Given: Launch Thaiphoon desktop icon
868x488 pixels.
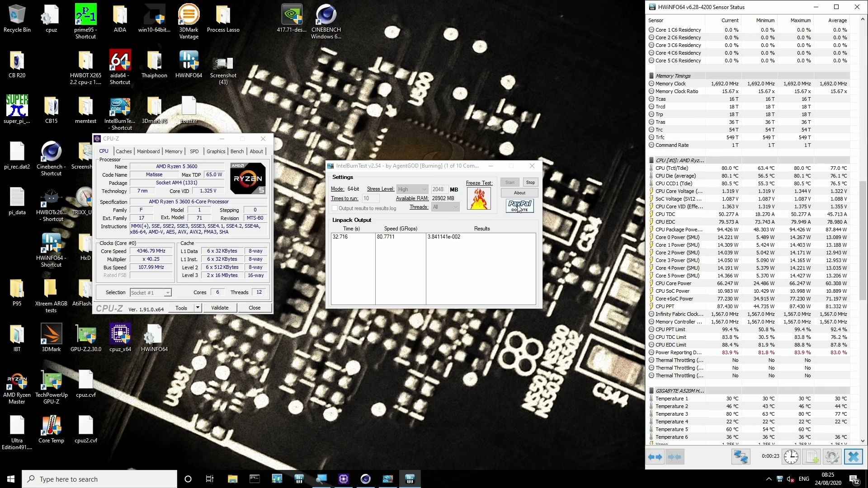Looking at the screenshot, I should pyautogui.click(x=154, y=64).
